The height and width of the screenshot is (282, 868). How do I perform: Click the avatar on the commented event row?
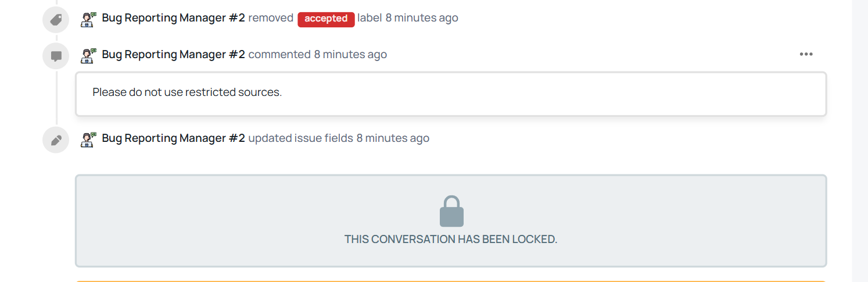pyautogui.click(x=88, y=55)
